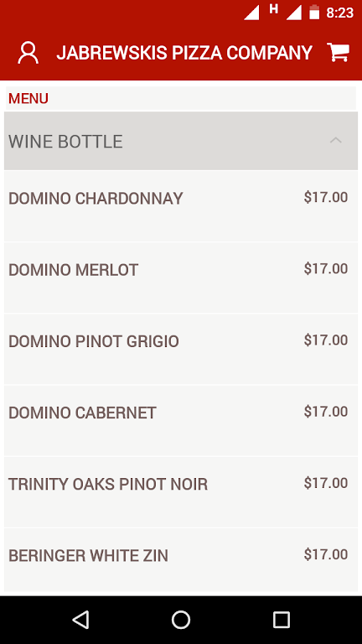The image size is (362, 644).
Task: Click the WINE BOTTLE category header
Action: point(181,141)
